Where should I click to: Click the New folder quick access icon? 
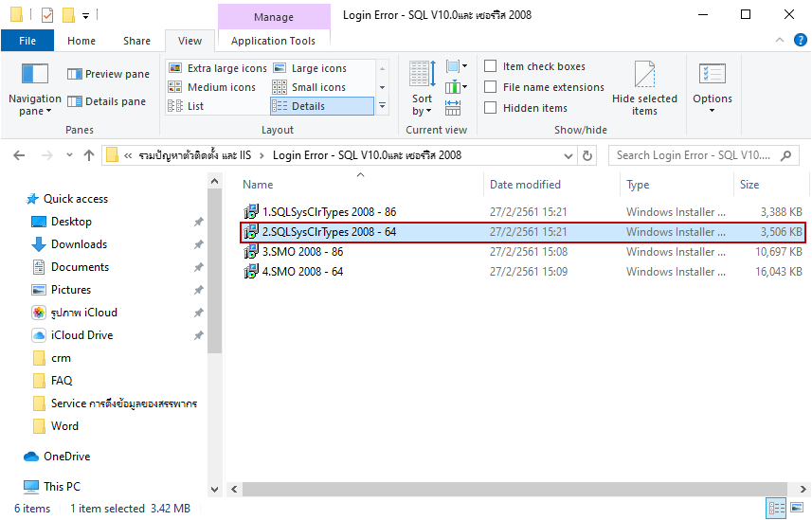tap(68, 15)
